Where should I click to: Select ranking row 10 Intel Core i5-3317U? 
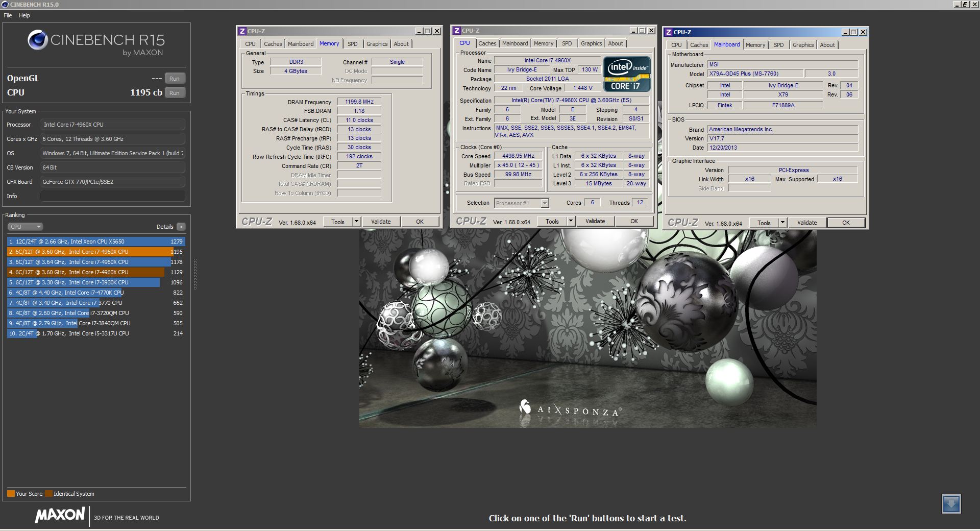[96, 333]
